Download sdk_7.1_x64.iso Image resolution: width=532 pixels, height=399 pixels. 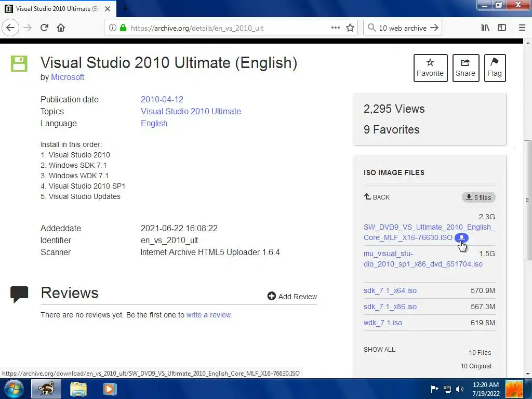pyautogui.click(x=390, y=290)
